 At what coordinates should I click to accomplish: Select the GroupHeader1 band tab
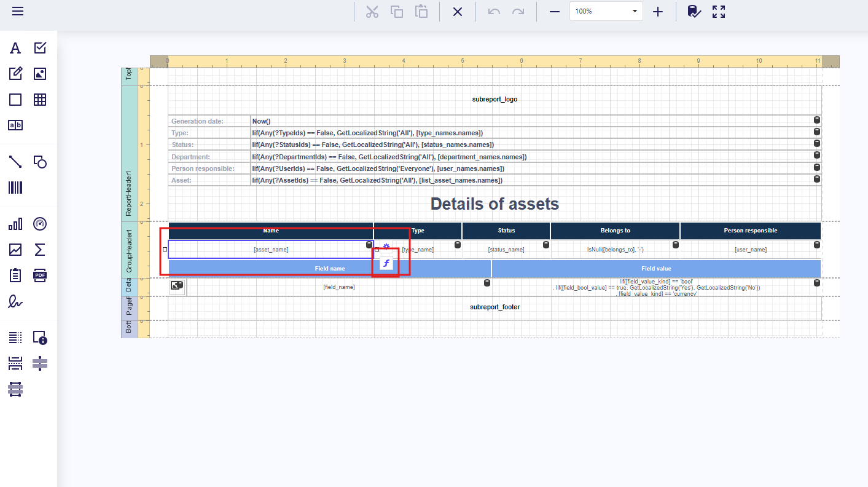pyautogui.click(x=129, y=250)
